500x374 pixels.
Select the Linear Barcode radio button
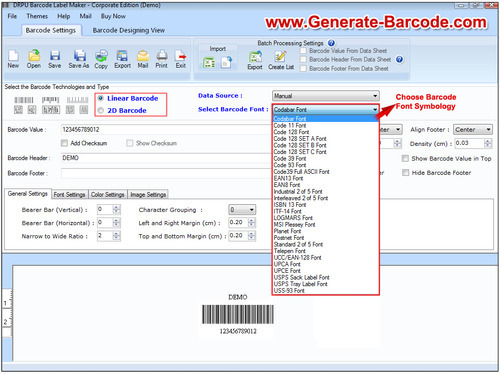point(101,98)
